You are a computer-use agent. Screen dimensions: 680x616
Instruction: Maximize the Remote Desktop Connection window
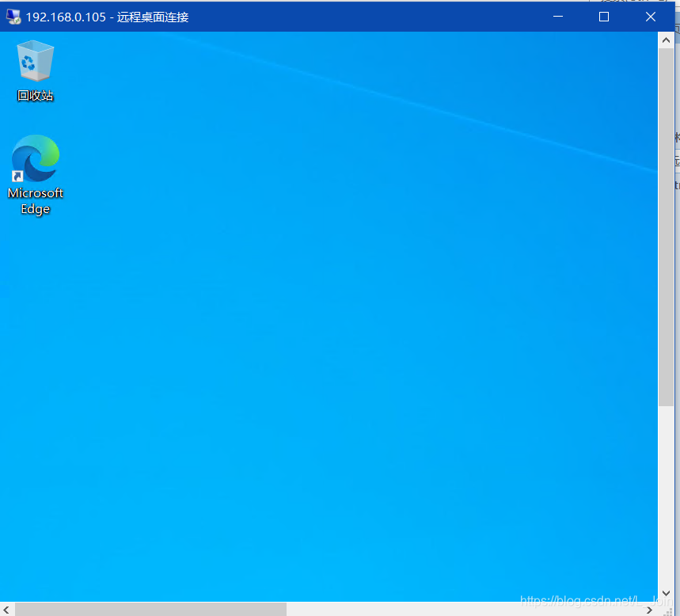pos(604,17)
